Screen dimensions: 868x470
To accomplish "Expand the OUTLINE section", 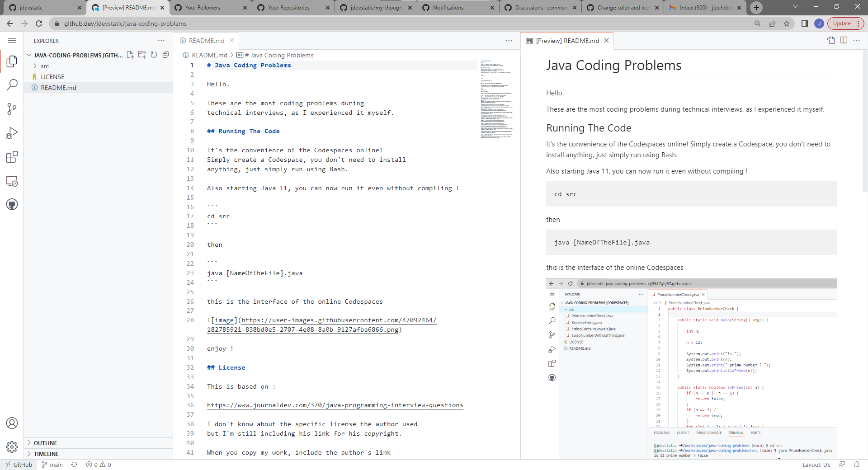I will click(x=99, y=443).
